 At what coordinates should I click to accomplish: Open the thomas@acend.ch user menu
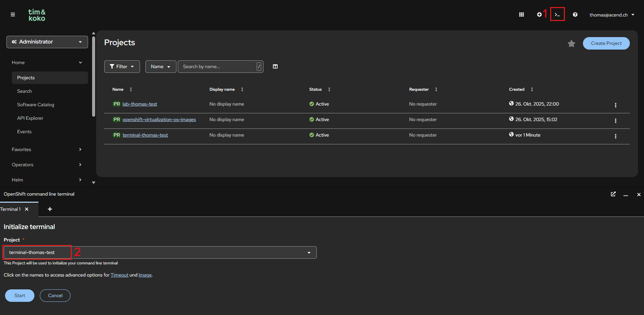coord(611,15)
